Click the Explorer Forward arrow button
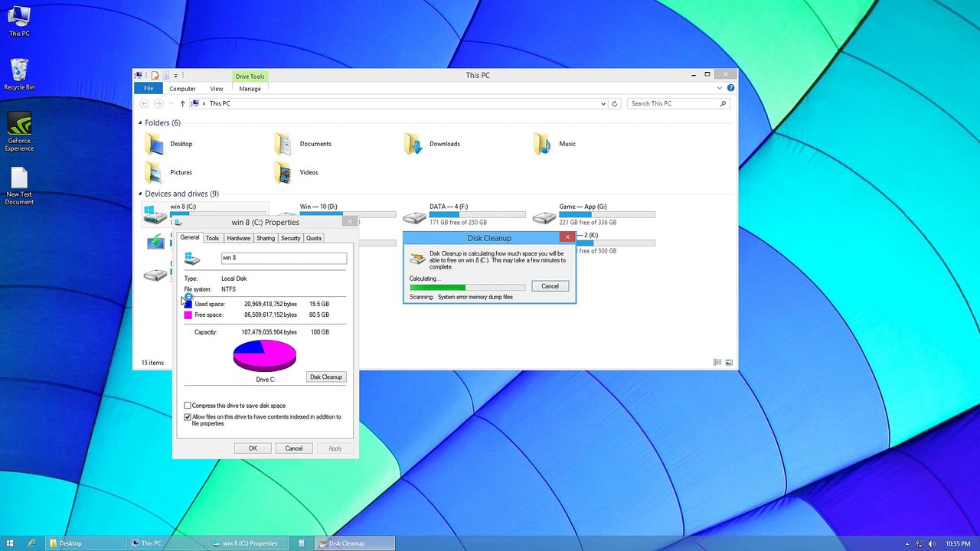This screenshot has height=551, width=980. [x=158, y=103]
